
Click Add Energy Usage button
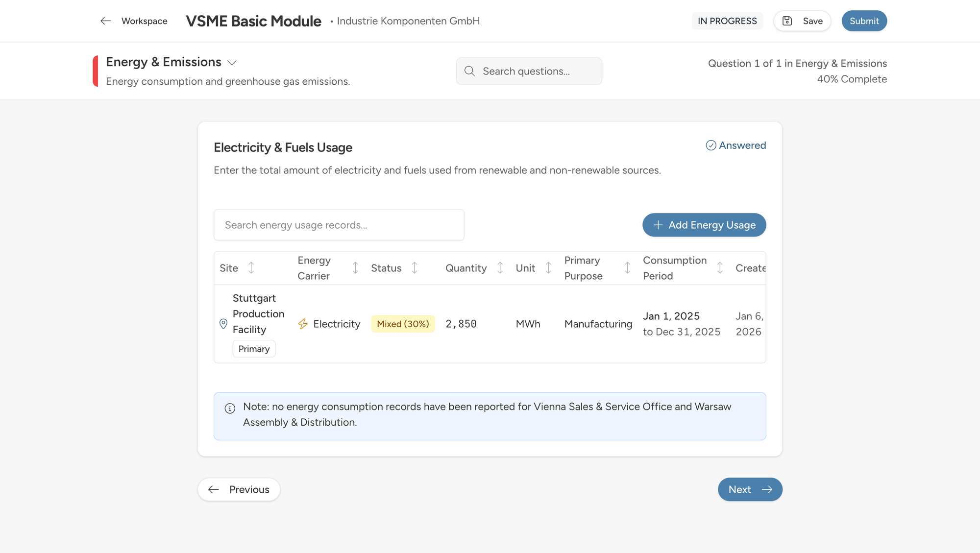(x=704, y=225)
